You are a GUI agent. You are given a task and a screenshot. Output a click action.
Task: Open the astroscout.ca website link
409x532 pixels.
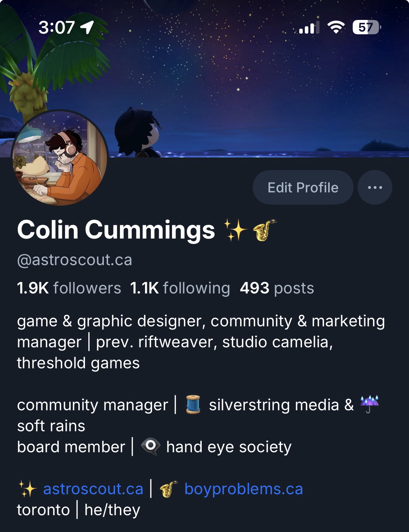click(x=93, y=489)
